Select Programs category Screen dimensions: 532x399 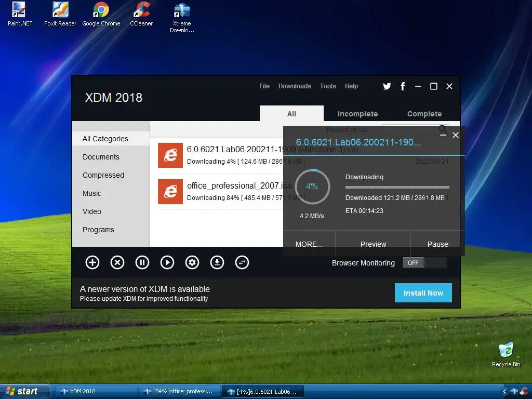click(x=111, y=230)
